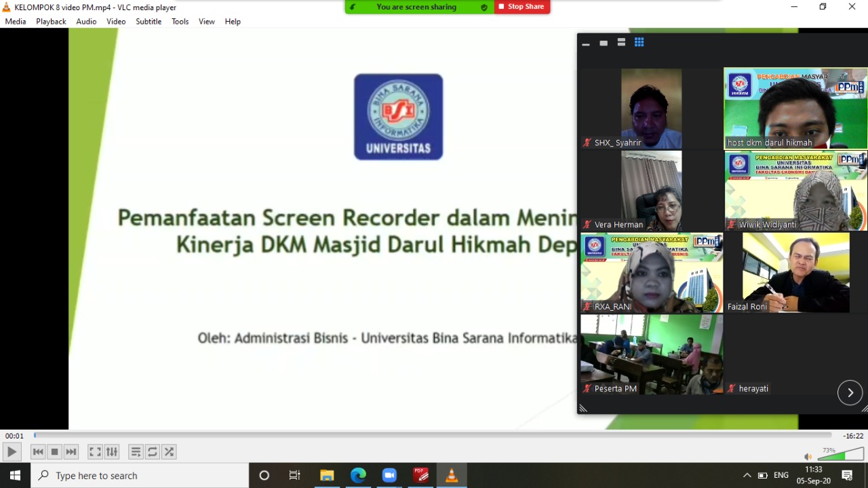Toggle random shuffle playback
This screenshot has width=868, height=488.
[x=169, y=452]
